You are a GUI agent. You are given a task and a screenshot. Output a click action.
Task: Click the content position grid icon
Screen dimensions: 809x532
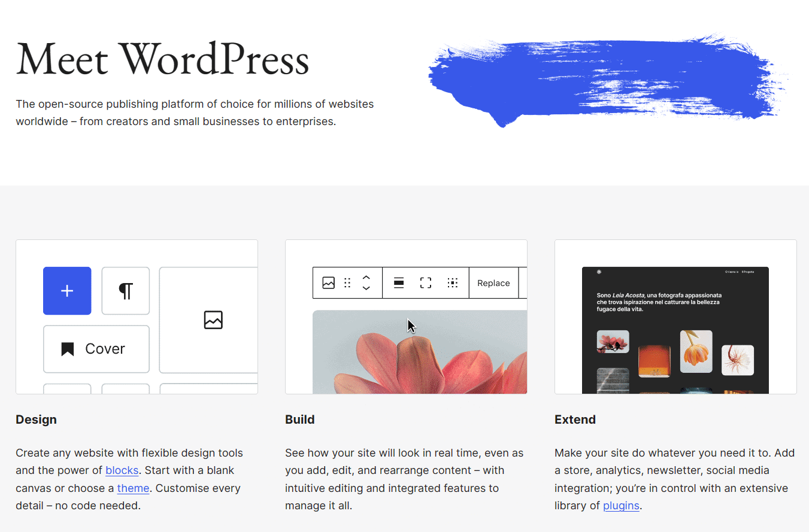click(453, 283)
